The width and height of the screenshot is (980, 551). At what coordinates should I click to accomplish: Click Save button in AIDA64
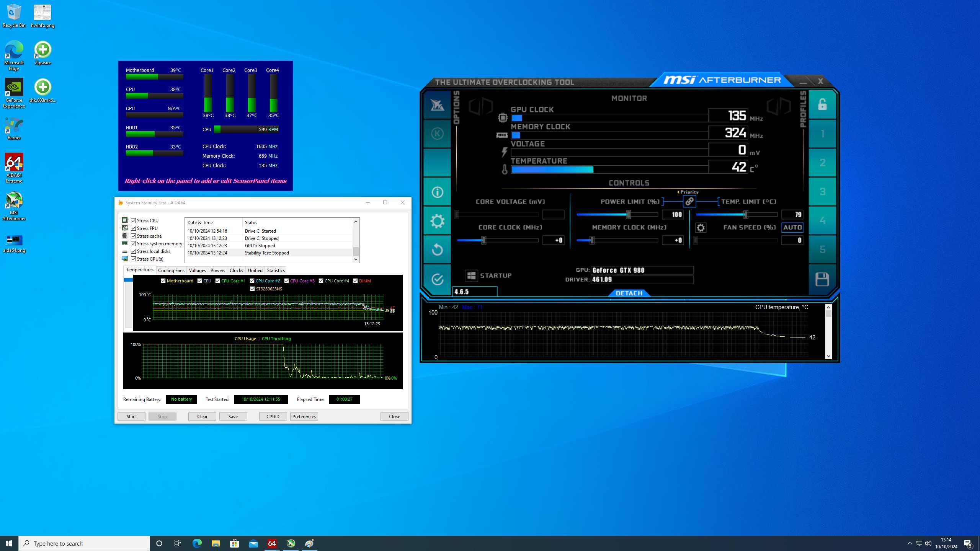click(x=233, y=416)
